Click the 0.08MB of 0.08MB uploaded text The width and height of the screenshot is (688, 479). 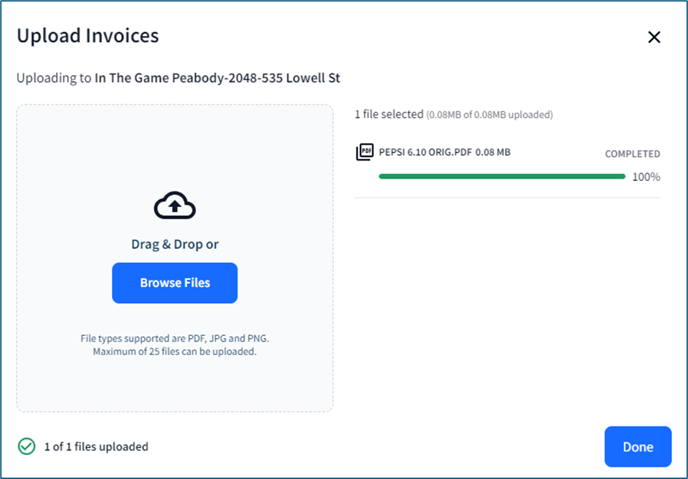(x=489, y=115)
